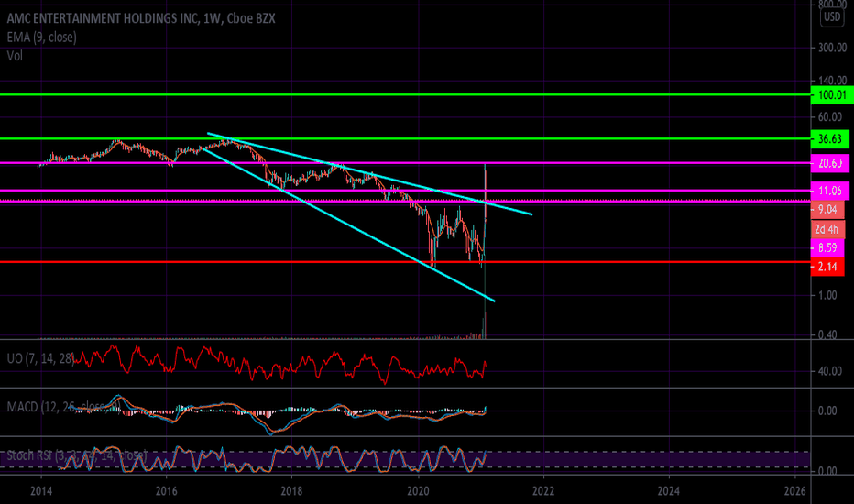Select the magenta 8.59 price label

[827, 248]
